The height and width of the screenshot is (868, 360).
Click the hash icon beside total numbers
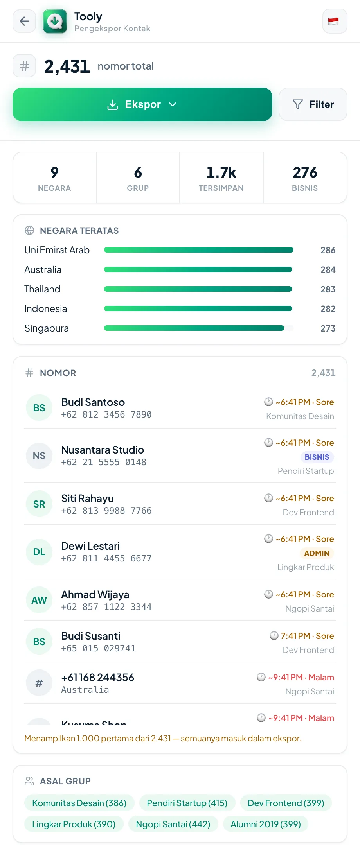(x=24, y=66)
